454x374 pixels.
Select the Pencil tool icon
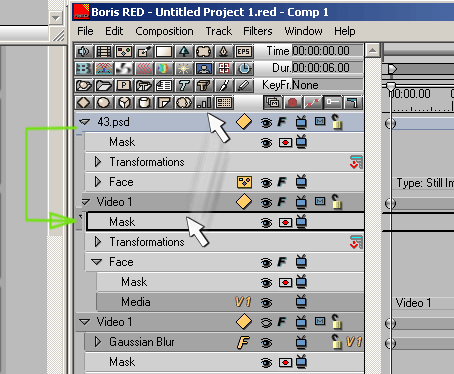coord(244,85)
